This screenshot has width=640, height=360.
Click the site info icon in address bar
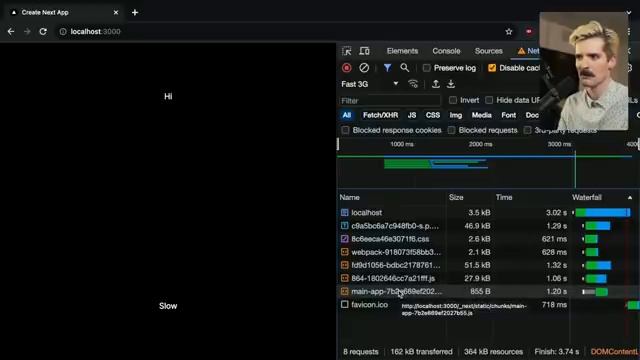coord(62,31)
